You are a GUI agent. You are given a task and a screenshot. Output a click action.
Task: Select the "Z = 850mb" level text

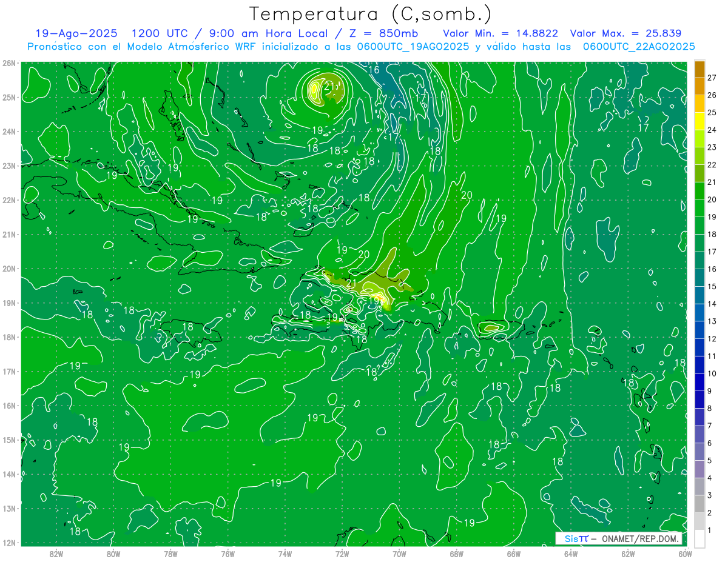click(385, 33)
